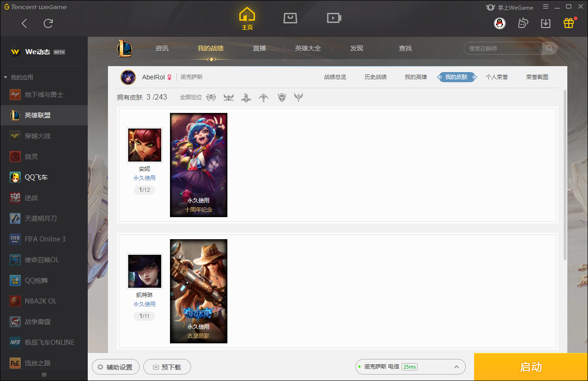Open the download manager icon

click(546, 23)
